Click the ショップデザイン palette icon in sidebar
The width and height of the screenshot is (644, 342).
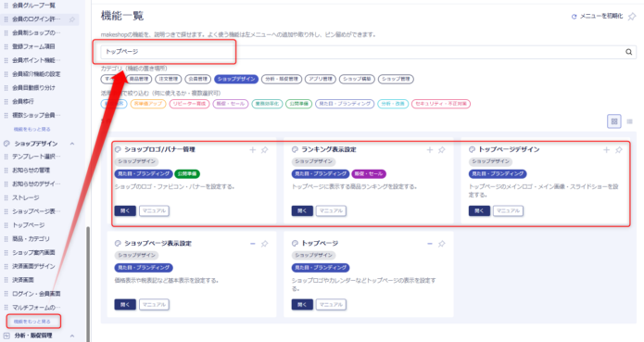(6, 144)
